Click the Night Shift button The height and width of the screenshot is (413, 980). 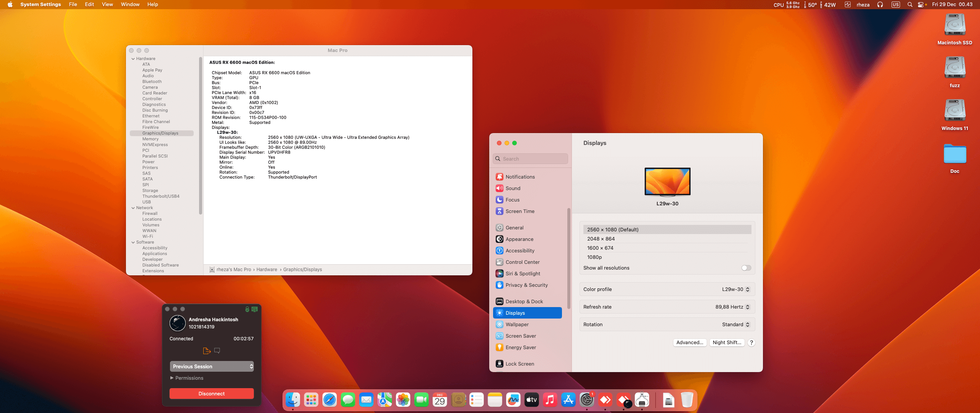[727, 343]
